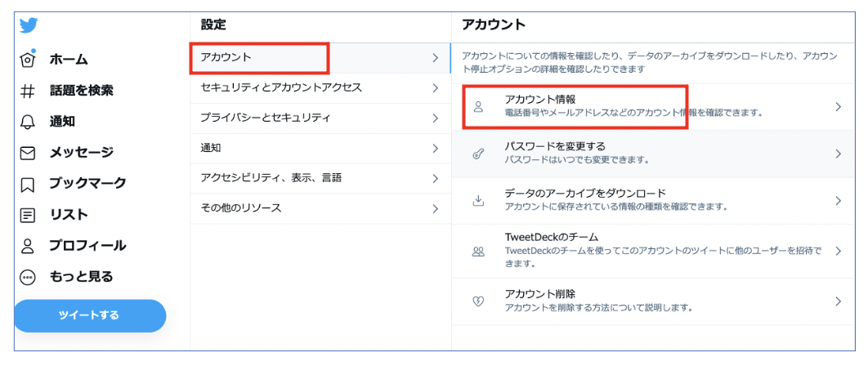Click the person icon beside プロフィール
Image resolution: width=868 pixels, height=366 pixels.
(x=28, y=245)
